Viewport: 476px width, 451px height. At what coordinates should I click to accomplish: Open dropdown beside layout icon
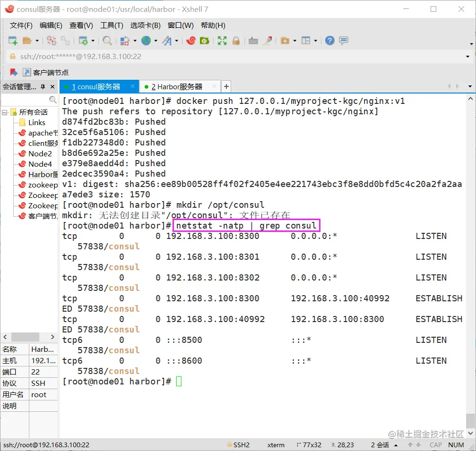coord(315,40)
